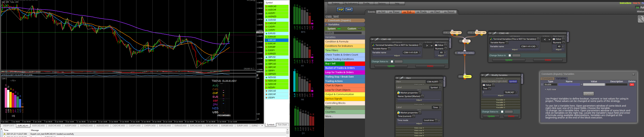
Task: Click status color box in Modify Variables panel
Action: 508,112
